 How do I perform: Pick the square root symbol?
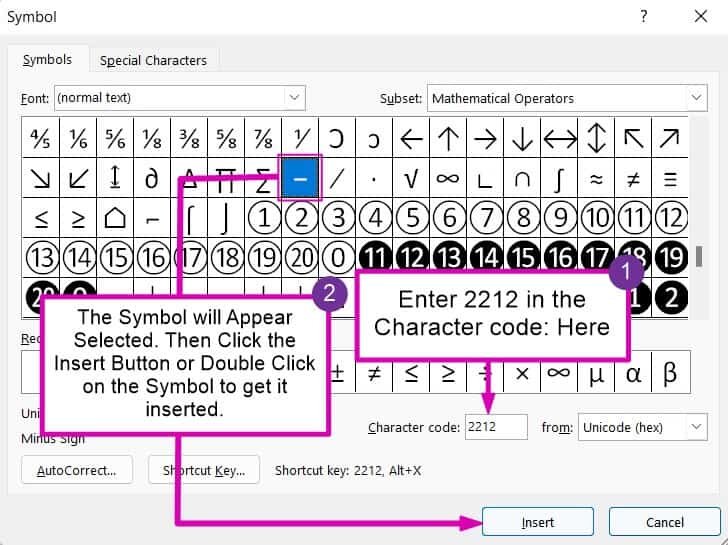coord(411,178)
